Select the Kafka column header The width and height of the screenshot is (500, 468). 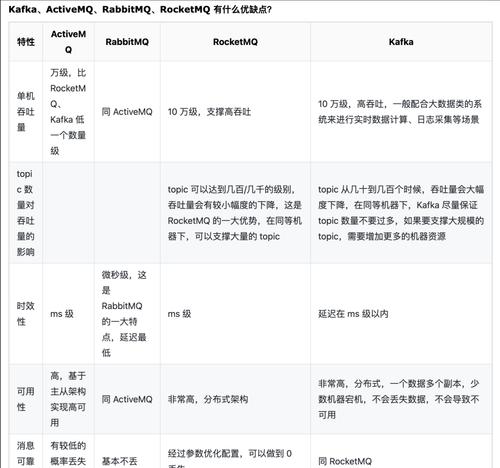click(401, 42)
